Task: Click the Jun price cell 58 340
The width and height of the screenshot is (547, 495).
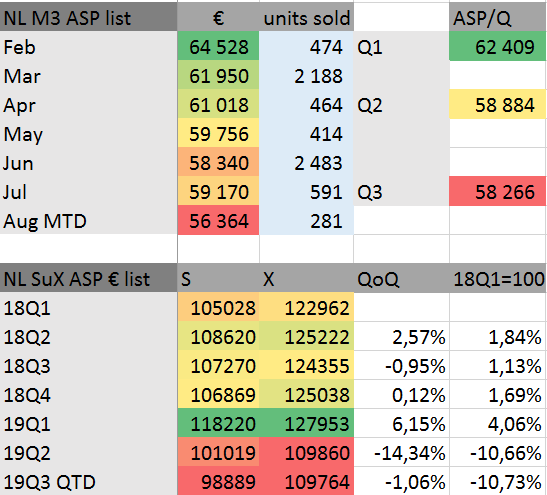Action: tap(218, 162)
